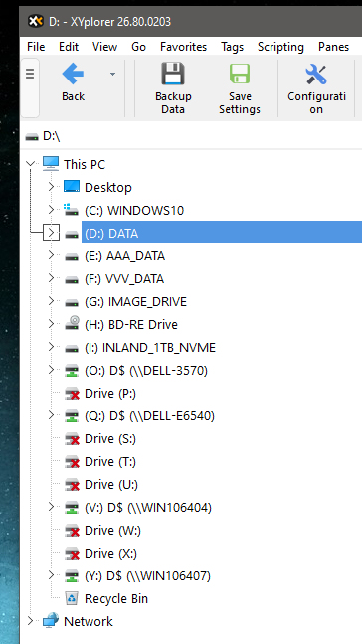Click the (Q:) connected network drive icon
This screenshot has width=362, height=644.
tap(72, 416)
